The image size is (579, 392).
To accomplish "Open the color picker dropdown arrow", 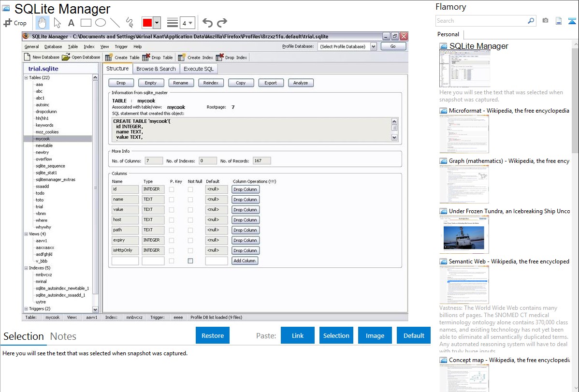I will (x=158, y=23).
